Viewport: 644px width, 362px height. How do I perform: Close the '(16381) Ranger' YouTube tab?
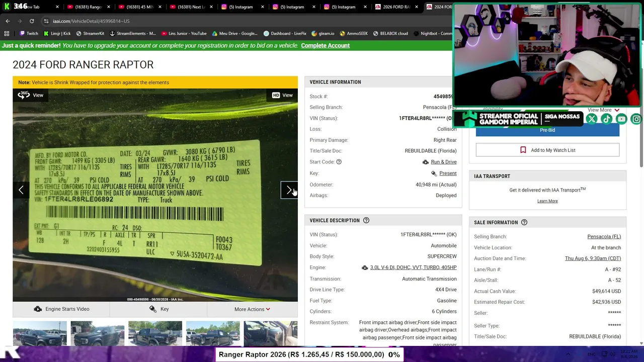109,7
